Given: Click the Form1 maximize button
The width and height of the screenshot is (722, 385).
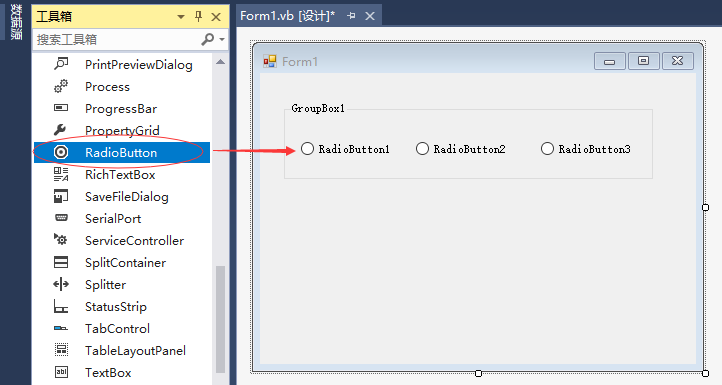Looking at the screenshot, I should [643, 61].
